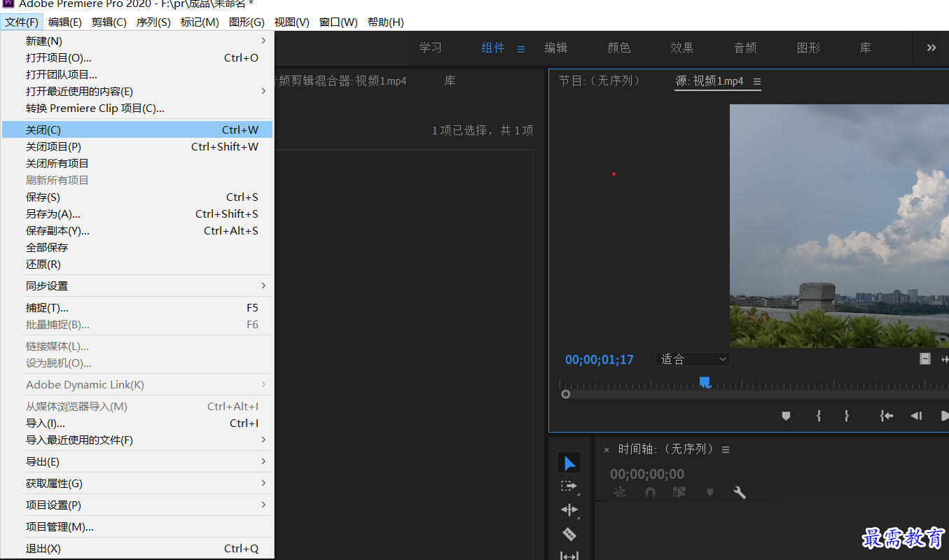
Task: Open timeline display settings wrench
Action: [x=740, y=493]
